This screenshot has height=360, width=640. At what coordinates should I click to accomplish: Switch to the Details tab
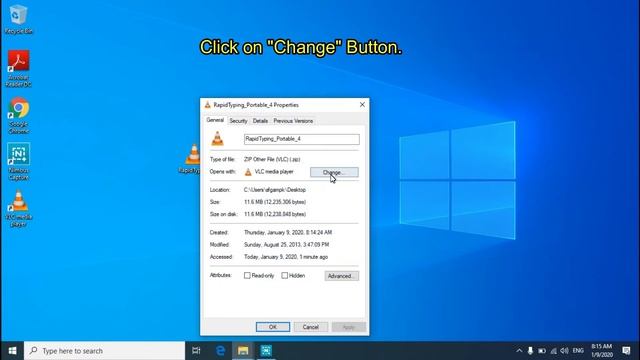(x=260, y=121)
